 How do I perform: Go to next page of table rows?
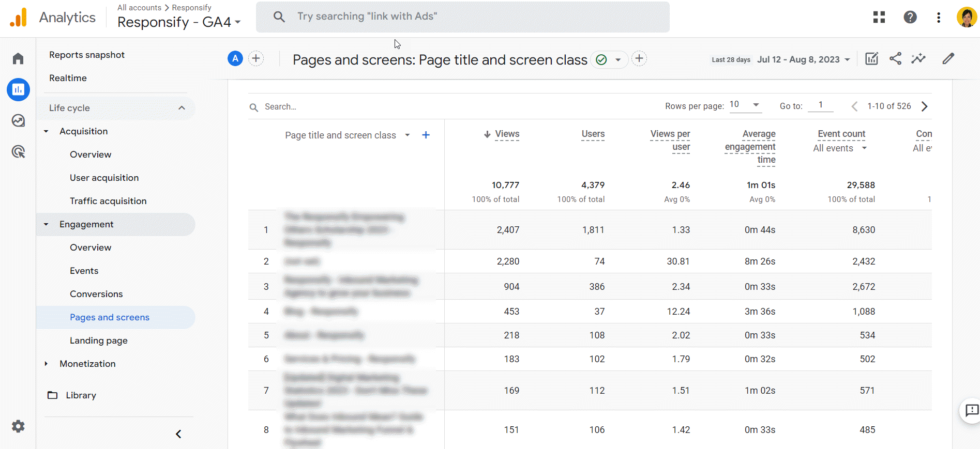pos(925,106)
